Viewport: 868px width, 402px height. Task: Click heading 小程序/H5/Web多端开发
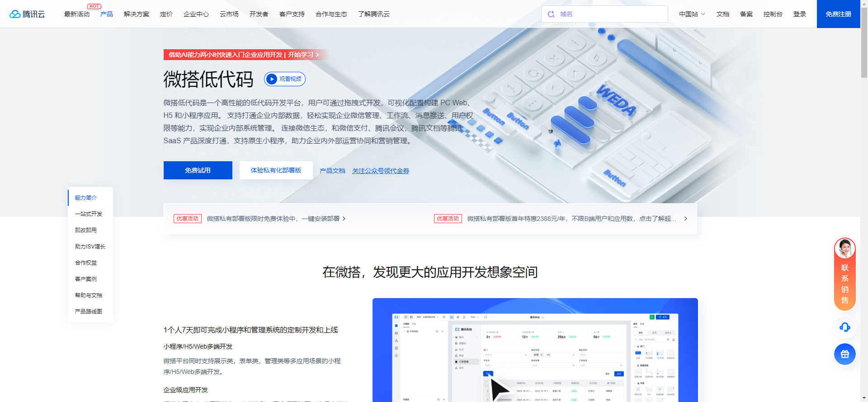click(198, 346)
